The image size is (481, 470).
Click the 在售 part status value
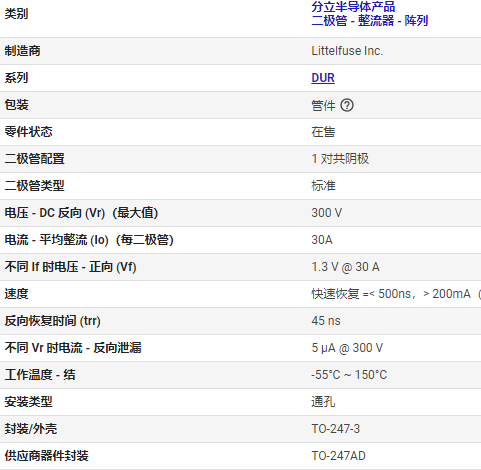(x=323, y=132)
